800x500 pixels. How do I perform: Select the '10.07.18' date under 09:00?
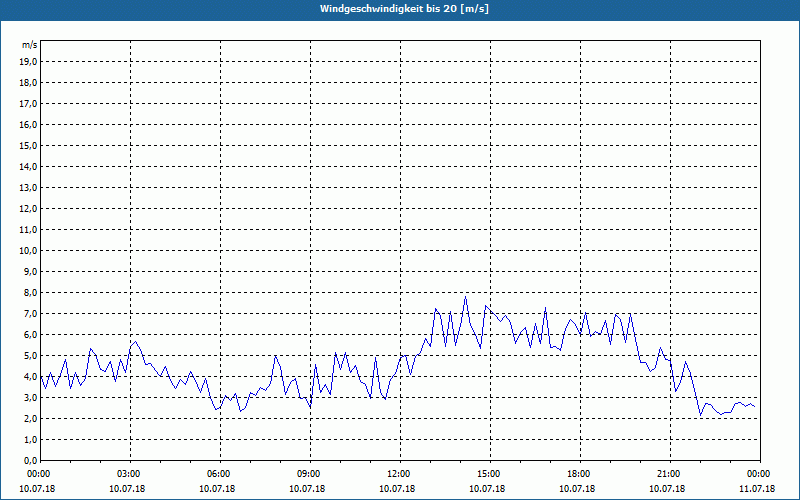307,489
